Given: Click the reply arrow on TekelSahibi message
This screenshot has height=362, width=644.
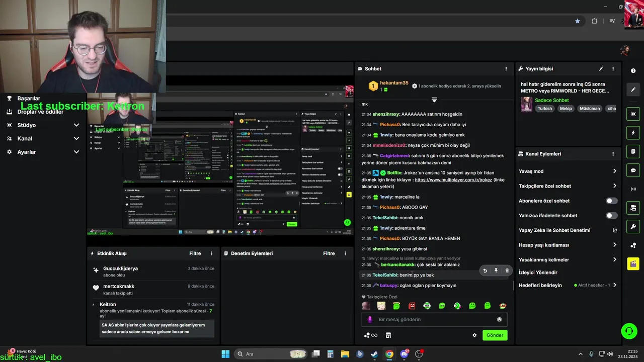Looking at the screenshot, I should tap(485, 270).
